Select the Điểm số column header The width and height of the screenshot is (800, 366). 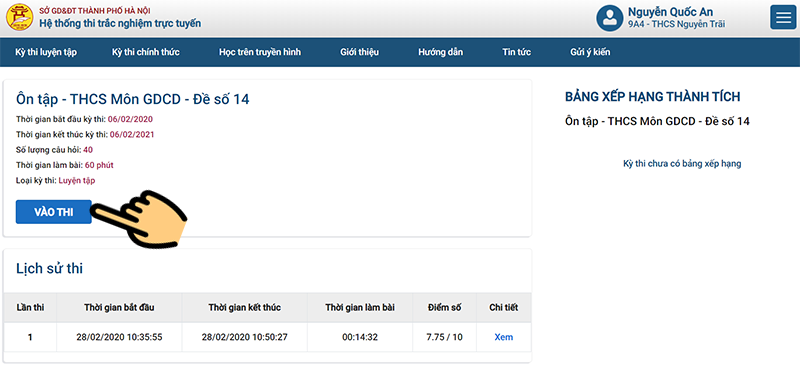tap(444, 307)
